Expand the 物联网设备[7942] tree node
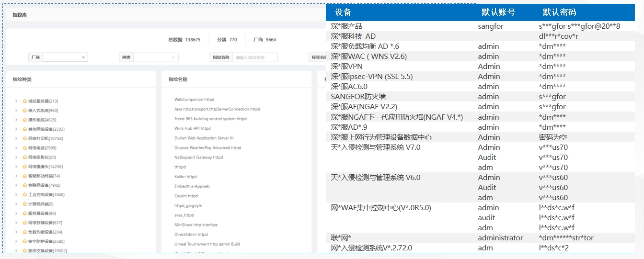The width and height of the screenshot is (644, 259). (x=16, y=185)
